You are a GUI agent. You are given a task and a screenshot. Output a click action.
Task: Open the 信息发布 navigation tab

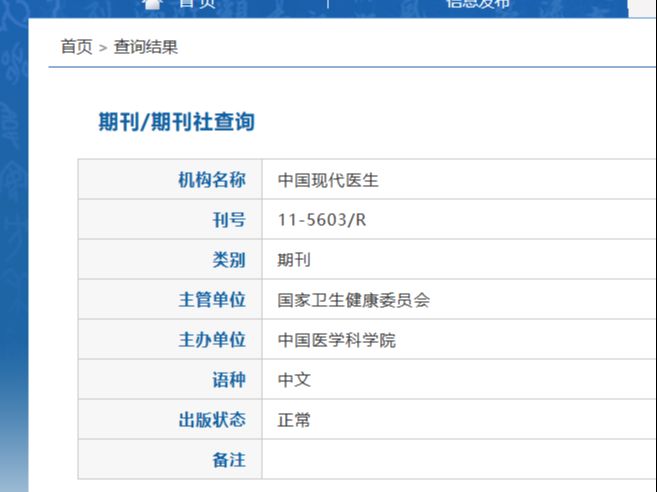478,4
